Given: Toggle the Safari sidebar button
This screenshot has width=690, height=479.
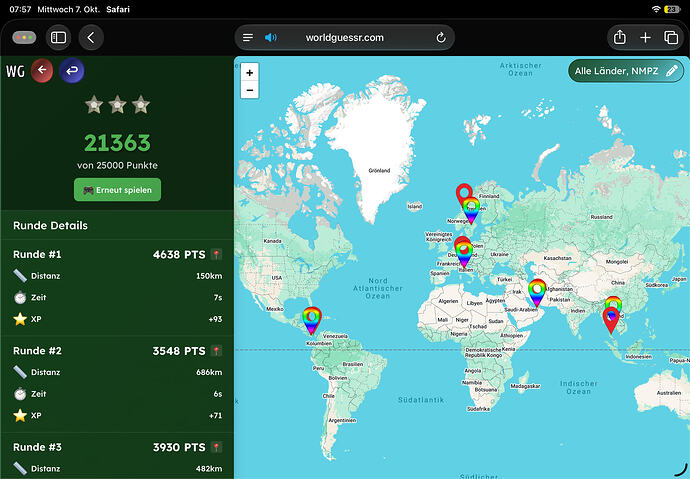Looking at the screenshot, I should [59, 38].
